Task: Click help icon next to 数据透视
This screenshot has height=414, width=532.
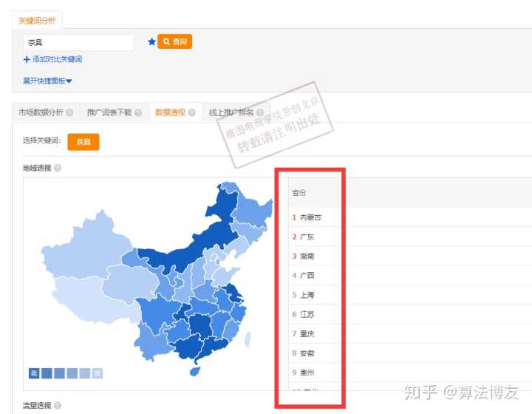Action: [x=191, y=112]
